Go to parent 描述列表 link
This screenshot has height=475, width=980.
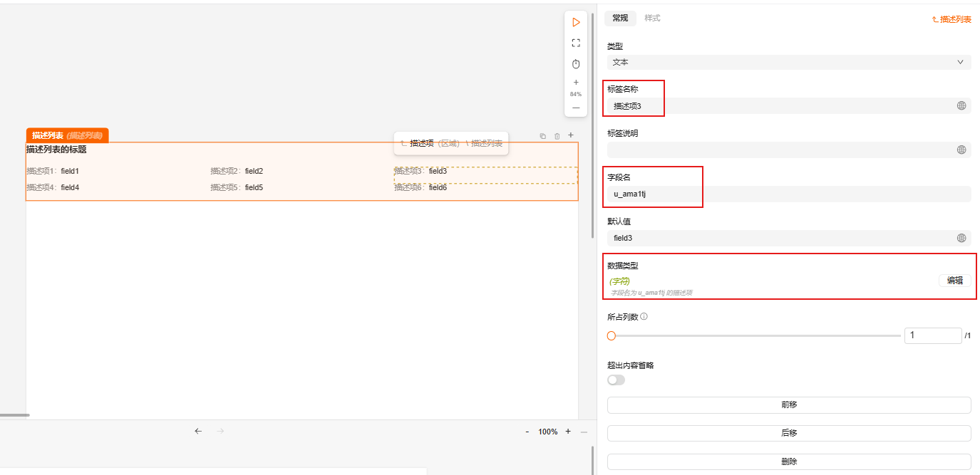(951, 19)
